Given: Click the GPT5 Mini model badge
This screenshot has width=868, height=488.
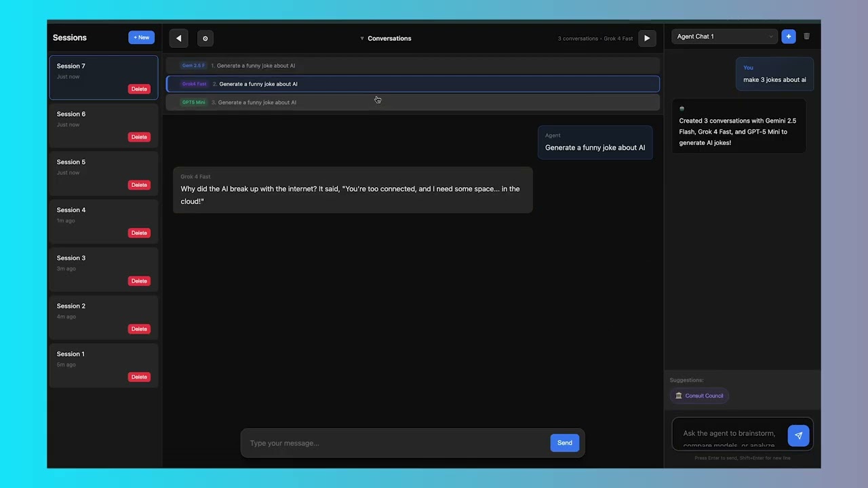Looking at the screenshot, I should [x=193, y=102].
